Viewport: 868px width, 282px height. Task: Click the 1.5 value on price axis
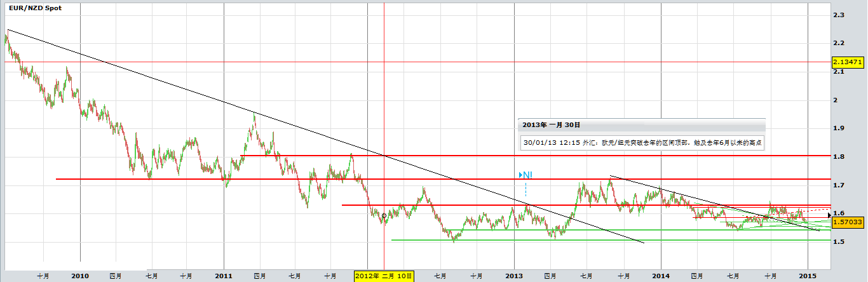(x=838, y=242)
